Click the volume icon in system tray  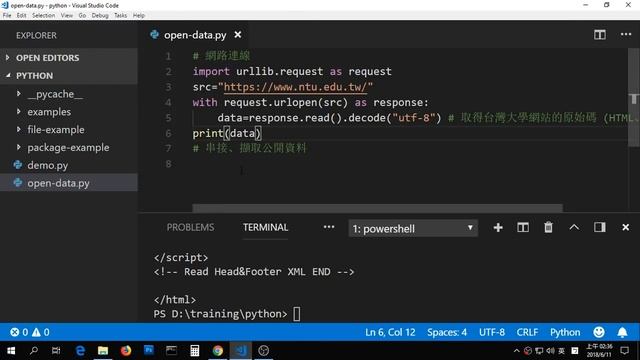click(550, 351)
